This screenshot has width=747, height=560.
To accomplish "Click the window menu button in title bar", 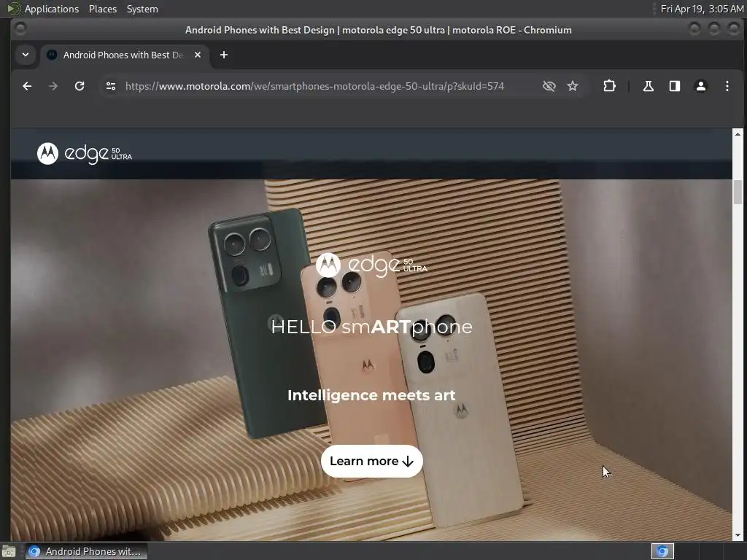I will coord(20,29).
